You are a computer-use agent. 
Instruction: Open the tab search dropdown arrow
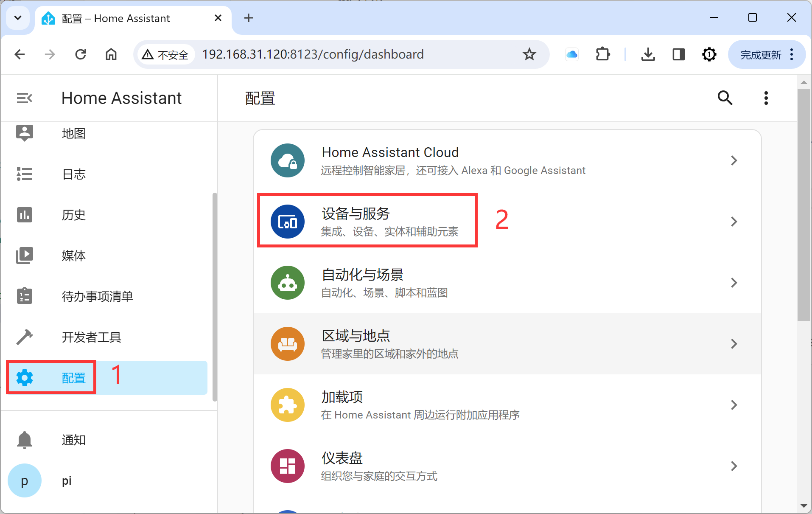coord(18,18)
